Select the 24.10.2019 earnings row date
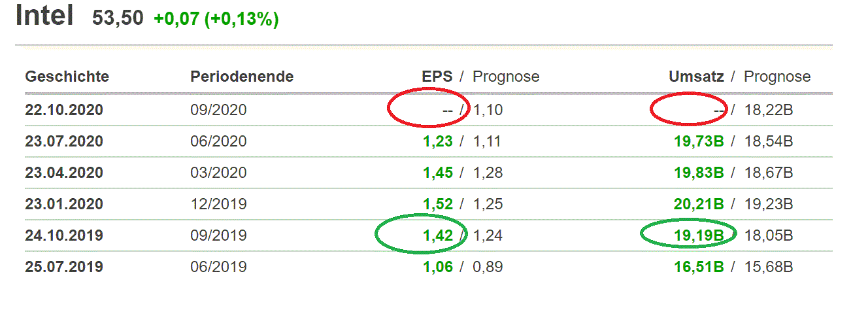Viewport: 868px width, 327px height. 64,235
